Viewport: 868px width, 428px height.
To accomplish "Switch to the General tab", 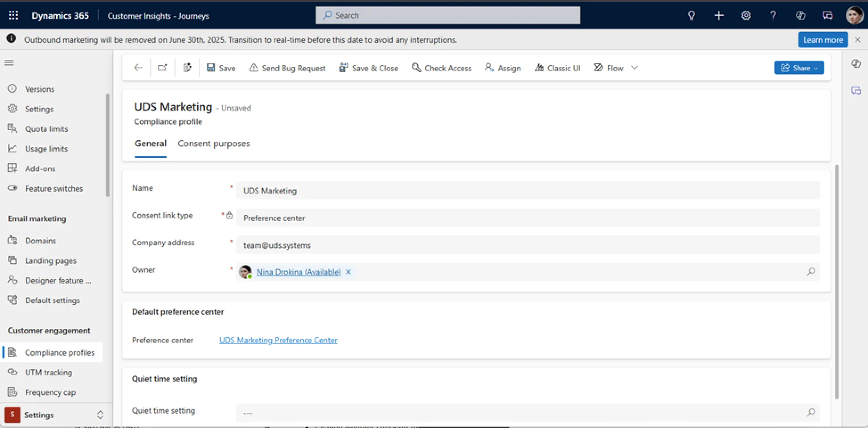I will 151,144.
